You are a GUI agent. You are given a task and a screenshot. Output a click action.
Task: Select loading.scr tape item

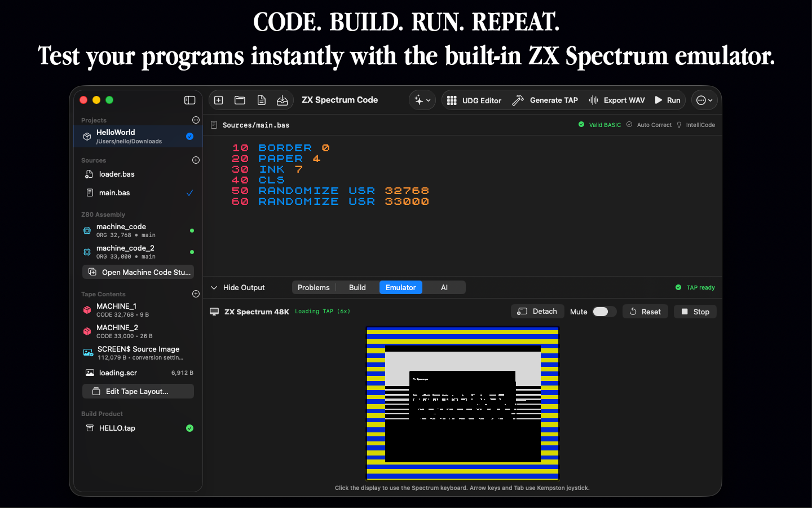point(138,373)
